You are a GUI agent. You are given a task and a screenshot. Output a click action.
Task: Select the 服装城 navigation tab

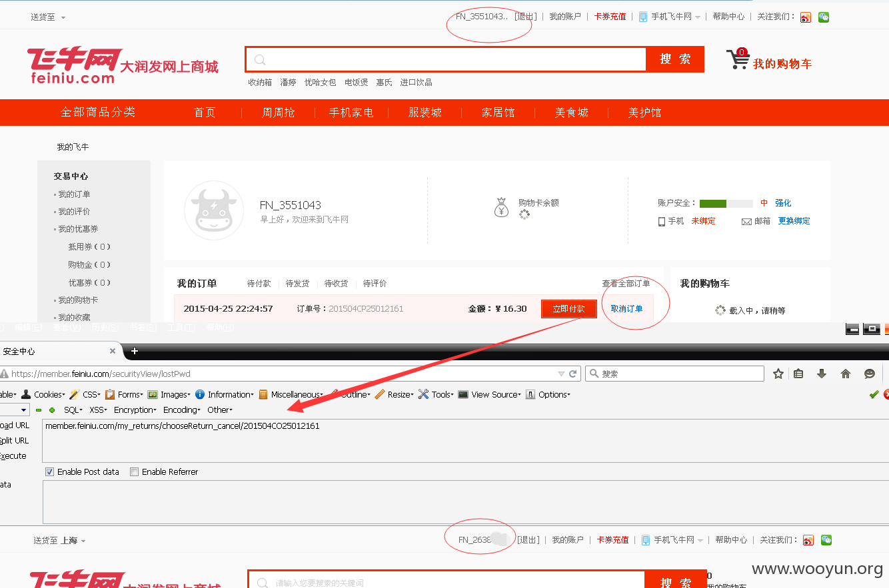[425, 113]
